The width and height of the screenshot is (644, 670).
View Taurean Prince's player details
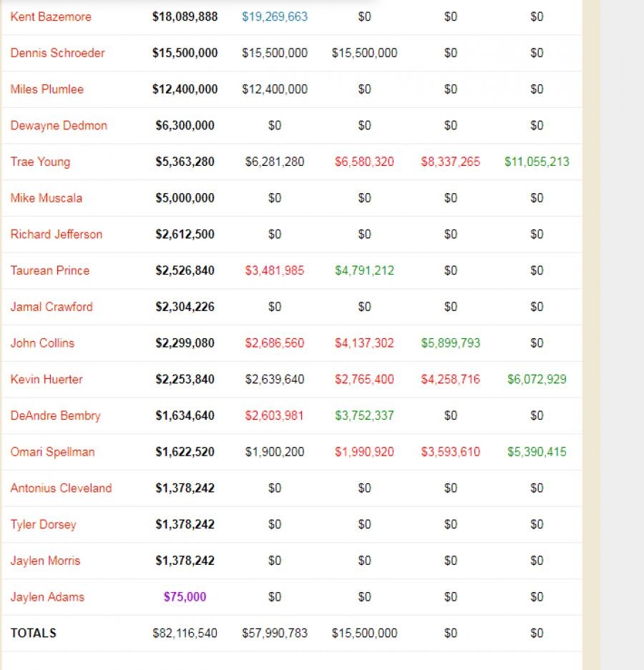coord(49,271)
